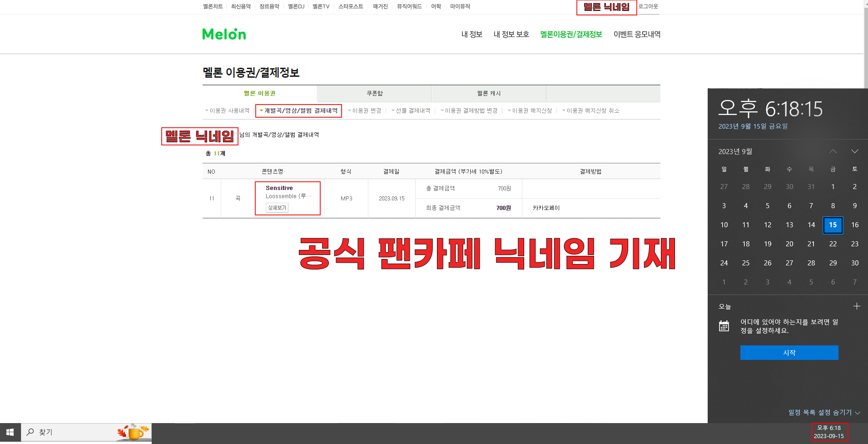This screenshot has width=868, height=444.
Task: Open 최신음악 in top menu
Action: click(x=241, y=6)
